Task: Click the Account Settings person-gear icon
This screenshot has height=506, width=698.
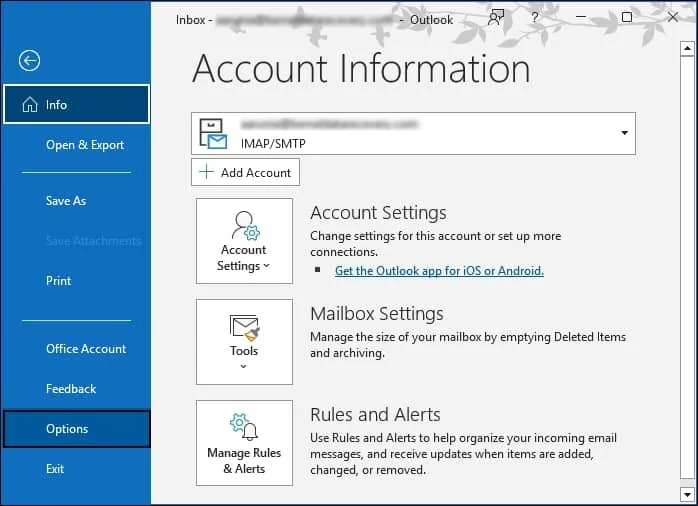Action: coord(245,226)
